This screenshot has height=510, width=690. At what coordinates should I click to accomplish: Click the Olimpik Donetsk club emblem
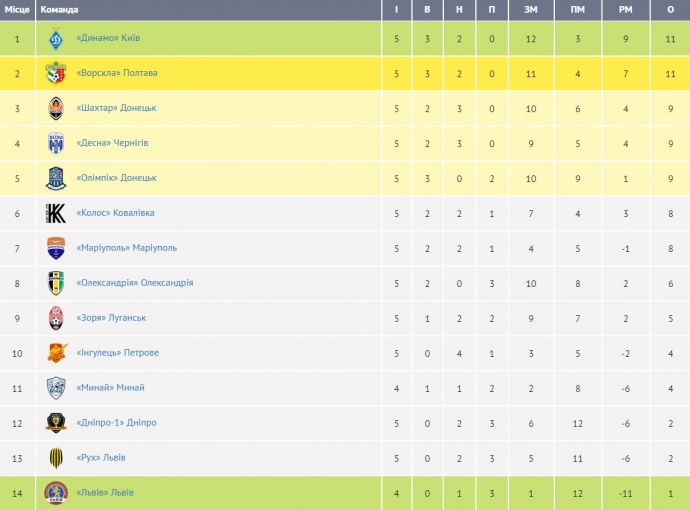(x=56, y=178)
